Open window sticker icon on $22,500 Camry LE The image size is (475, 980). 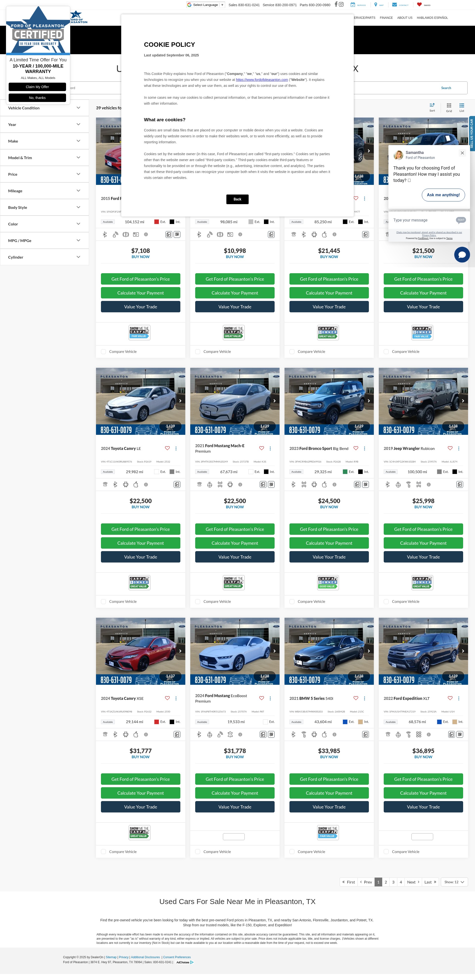coord(177,484)
